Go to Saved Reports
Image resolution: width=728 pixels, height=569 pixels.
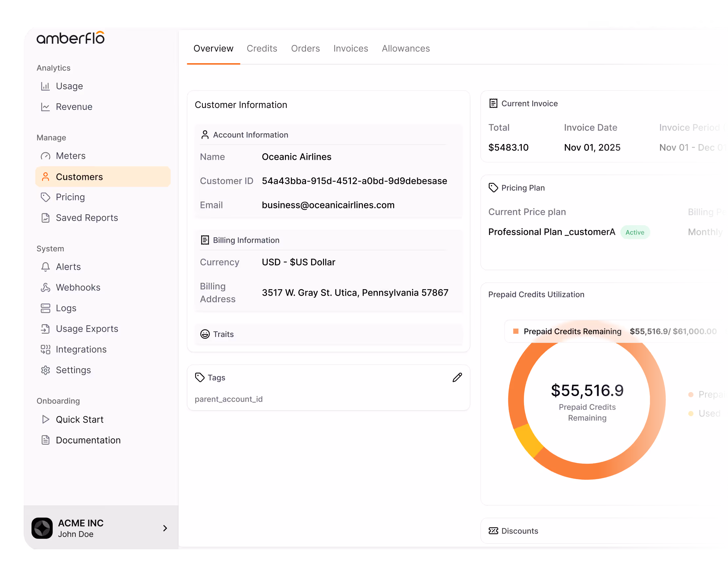pyautogui.click(x=87, y=218)
